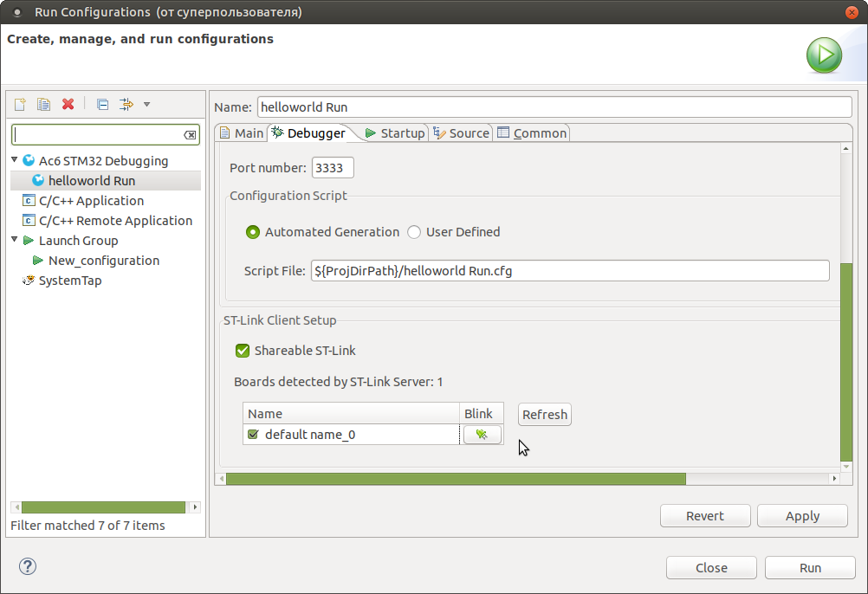Open the help question mark icon

tap(28, 566)
